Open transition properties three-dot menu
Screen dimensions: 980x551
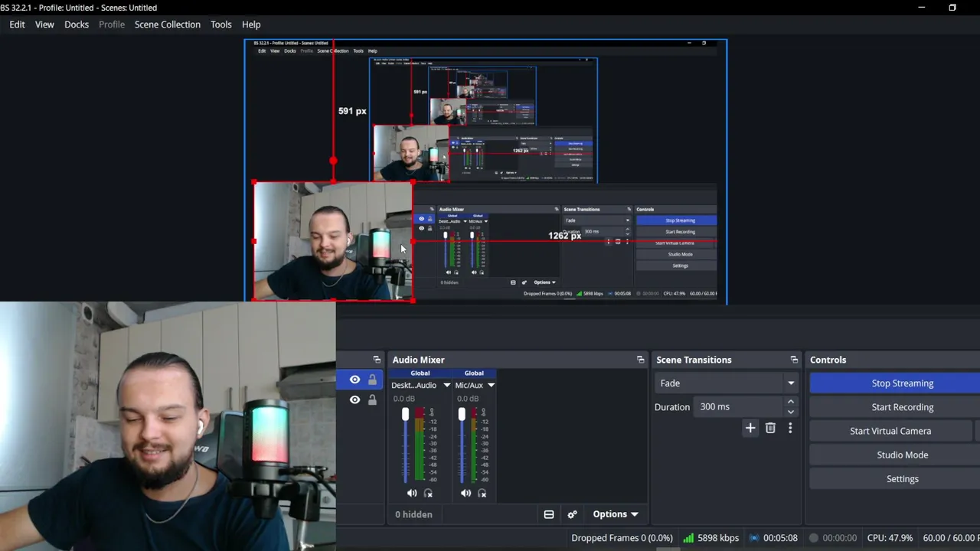pos(790,429)
